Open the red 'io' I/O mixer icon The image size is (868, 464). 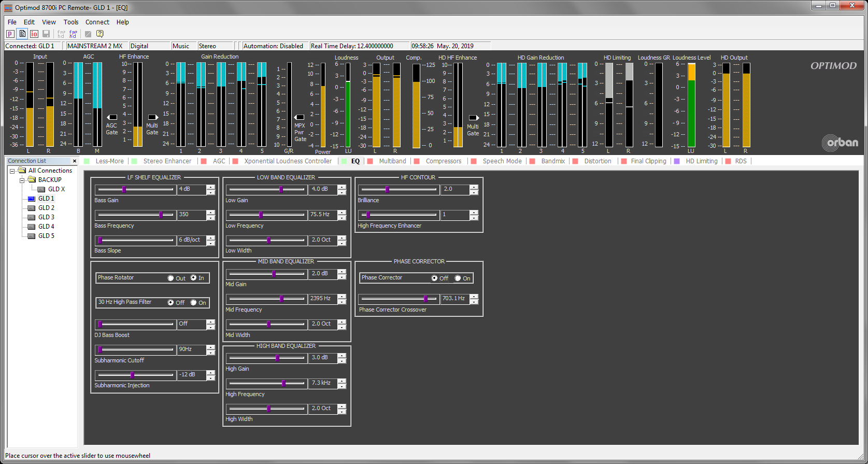(34, 34)
